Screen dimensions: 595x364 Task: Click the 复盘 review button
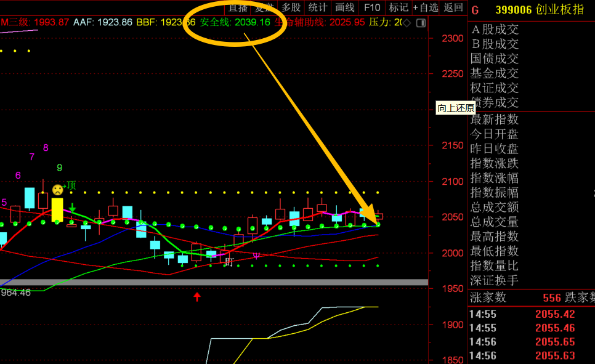coord(264,7)
